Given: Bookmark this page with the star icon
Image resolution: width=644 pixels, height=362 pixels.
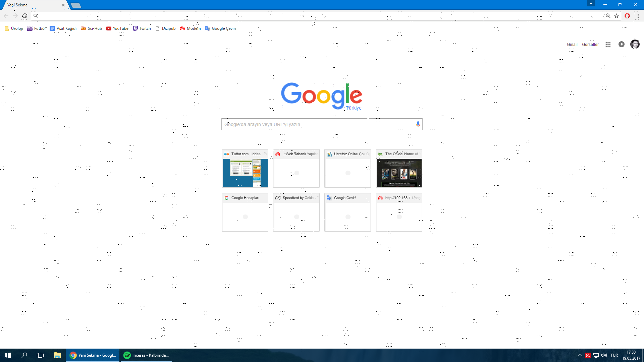Looking at the screenshot, I should 616,16.
